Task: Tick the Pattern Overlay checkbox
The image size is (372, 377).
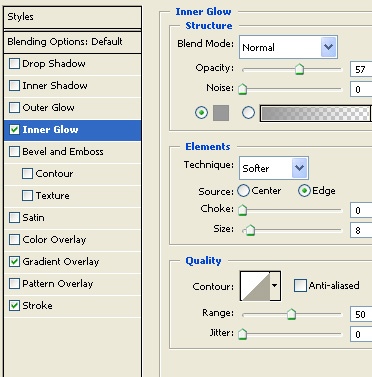Action: click(x=14, y=283)
